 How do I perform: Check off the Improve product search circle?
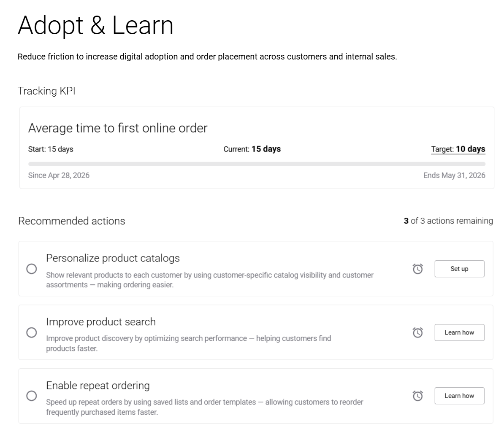(32, 332)
